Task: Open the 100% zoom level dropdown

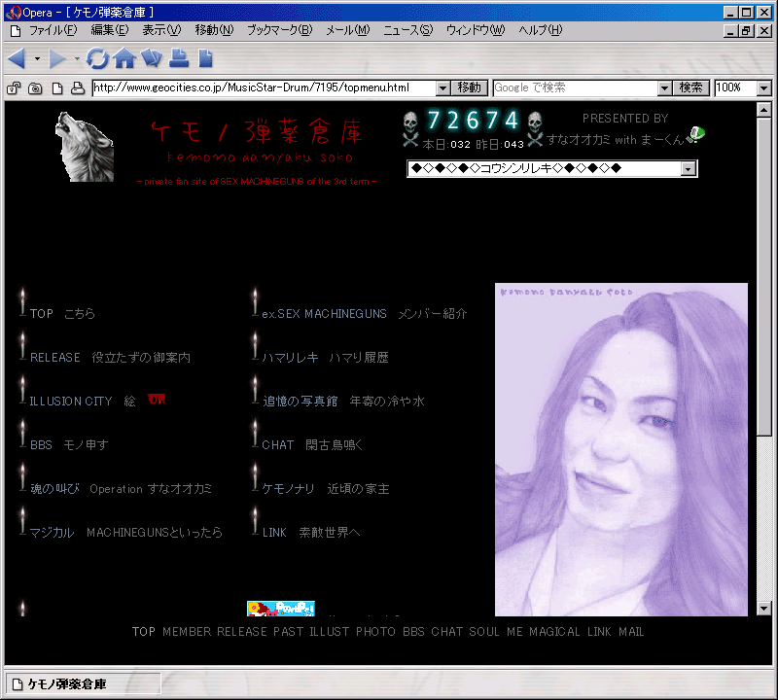Action: [764, 88]
